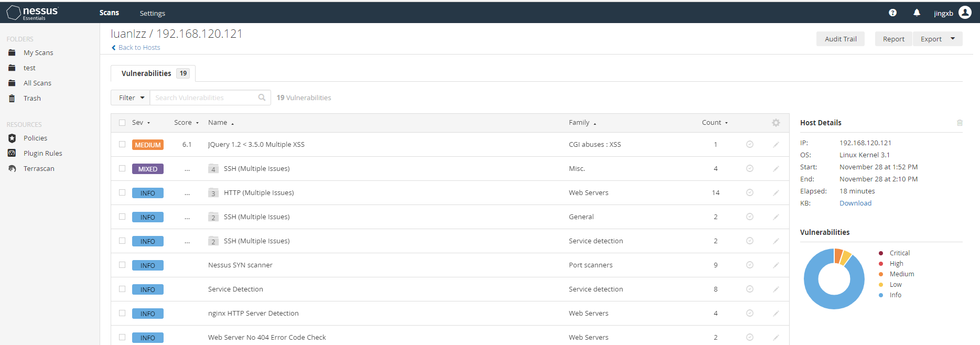Select the JQuery 1.2 < 3.5.0 row checkbox
Viewport: 980px width, 345px height.
[x=122, y=144]
